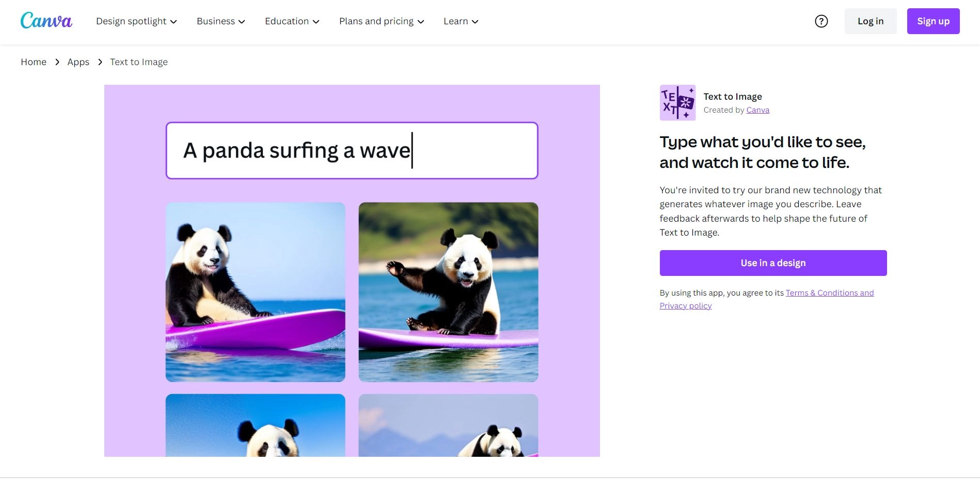This screenshot has height=479, width=980.
Task: Open the help question mark icon
Action: pos(821,21)
